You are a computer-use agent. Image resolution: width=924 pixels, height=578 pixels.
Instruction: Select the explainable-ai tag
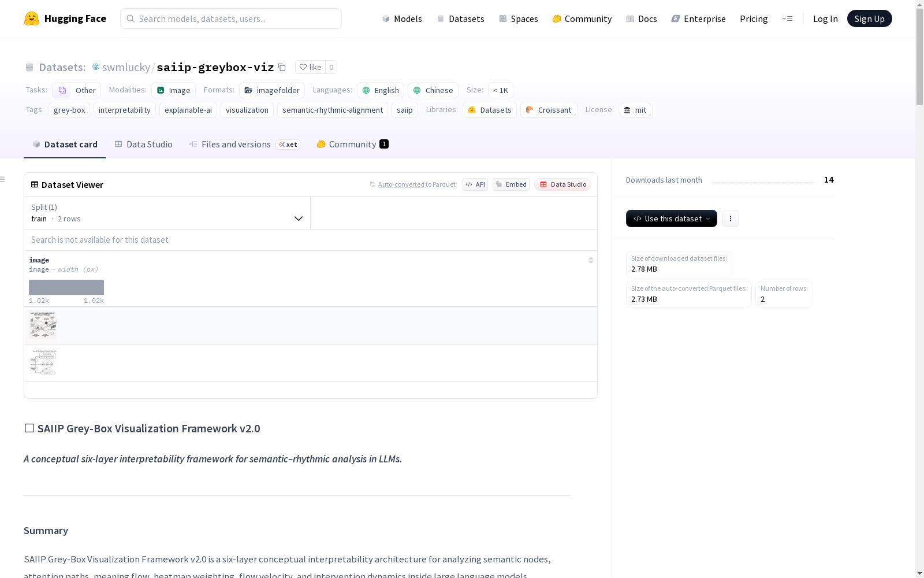(x=188, y=110)
